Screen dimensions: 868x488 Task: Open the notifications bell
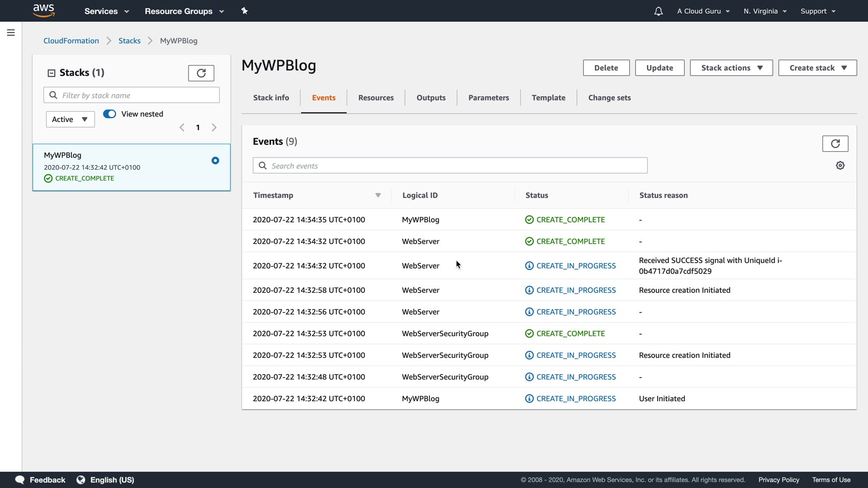point(658,11)
